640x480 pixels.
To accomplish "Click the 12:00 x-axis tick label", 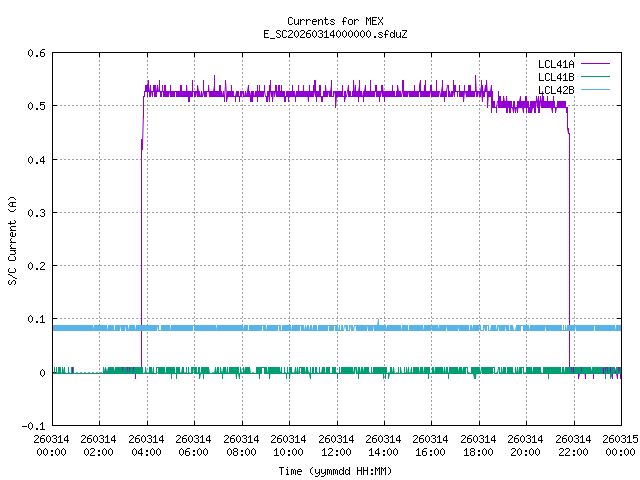I will point(336,445).
